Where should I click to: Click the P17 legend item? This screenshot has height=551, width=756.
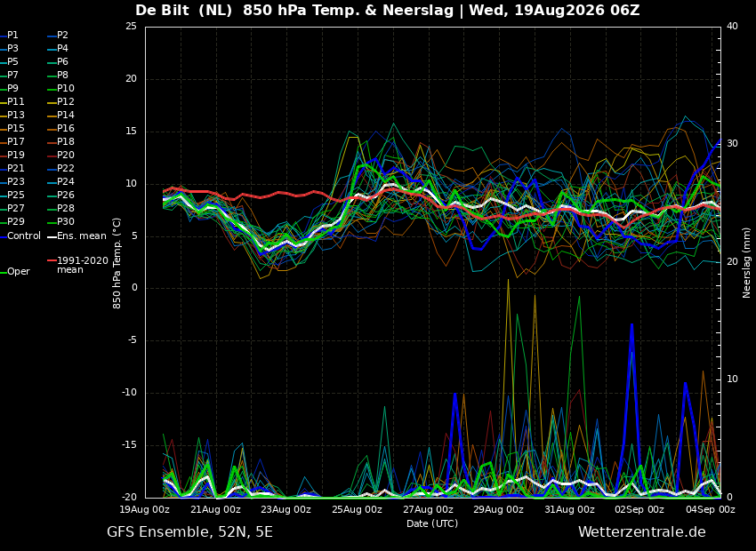tap(12, 142)
